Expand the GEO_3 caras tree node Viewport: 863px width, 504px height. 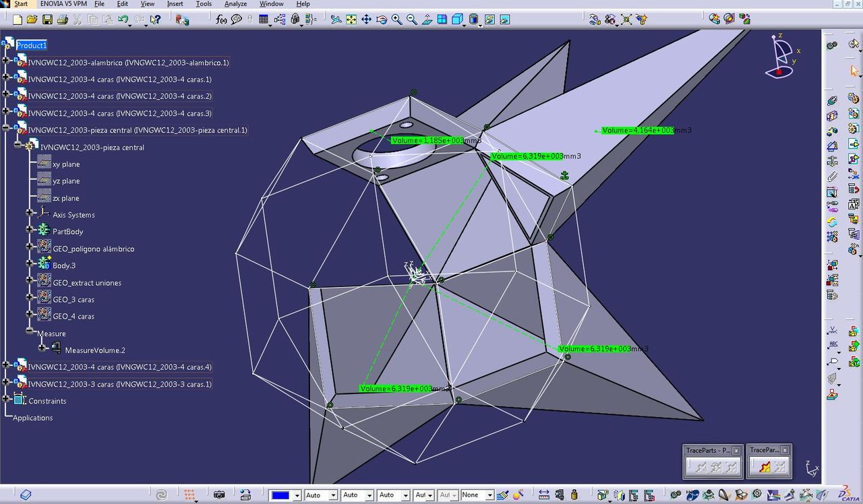(30, 299)
